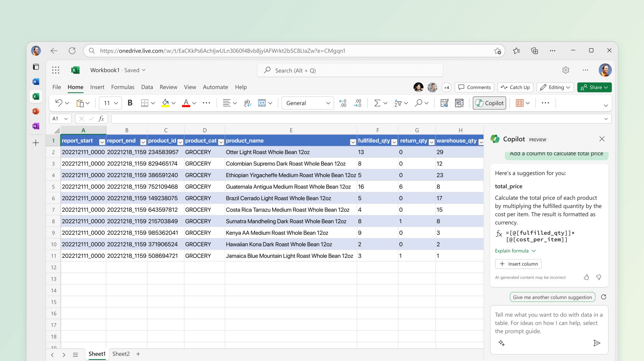This screenshot has height=361, width=644.
Task: Open the Home ribbon tab
Action: (75, 87)
